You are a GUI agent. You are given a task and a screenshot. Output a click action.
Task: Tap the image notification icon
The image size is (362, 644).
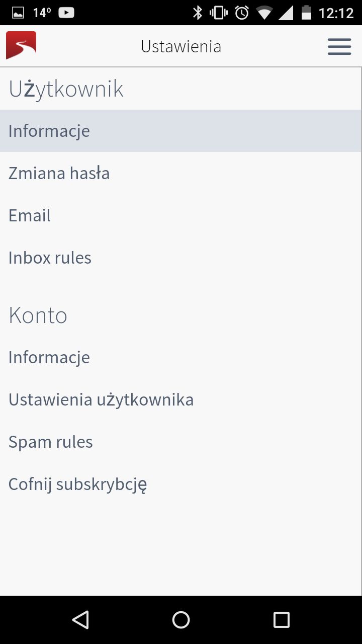pos(18,13)
